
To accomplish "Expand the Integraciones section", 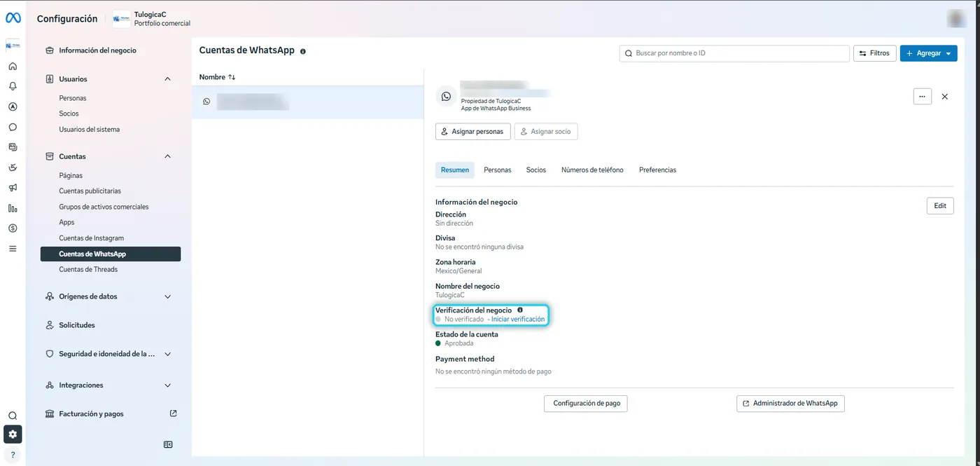I will 167,385.
